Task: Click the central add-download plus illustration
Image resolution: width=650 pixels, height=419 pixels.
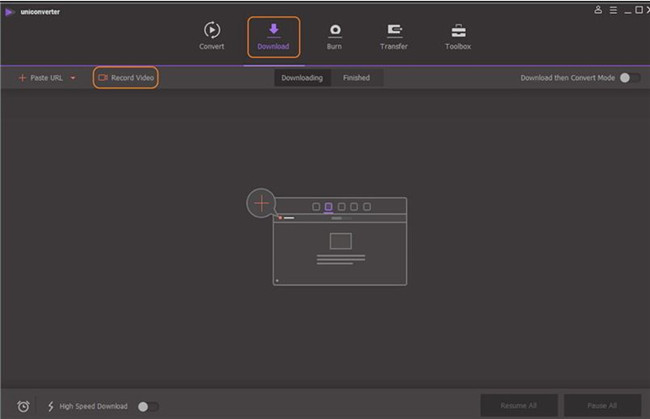Action: [261, 203]
